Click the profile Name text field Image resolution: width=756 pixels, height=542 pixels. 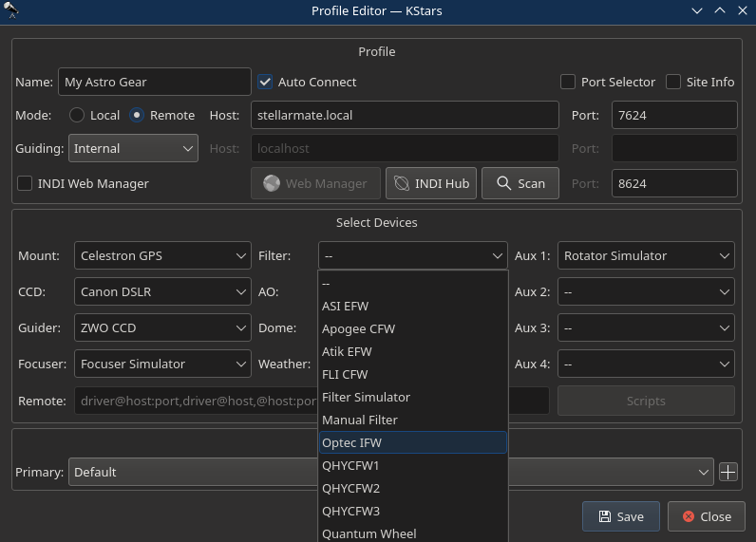[154, 82]
